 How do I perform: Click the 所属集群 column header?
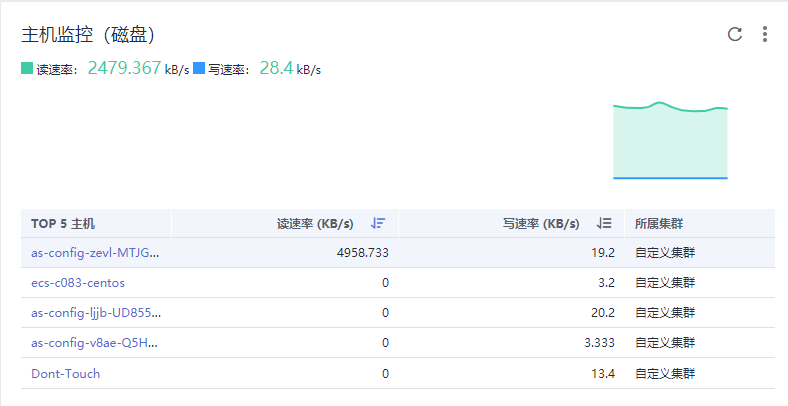[x=659, y=223]
